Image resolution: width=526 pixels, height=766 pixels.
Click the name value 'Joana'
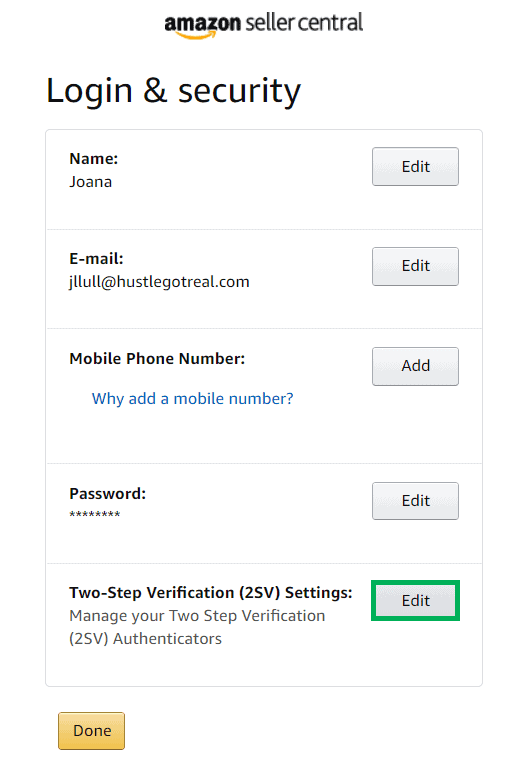tap(91, 182)
